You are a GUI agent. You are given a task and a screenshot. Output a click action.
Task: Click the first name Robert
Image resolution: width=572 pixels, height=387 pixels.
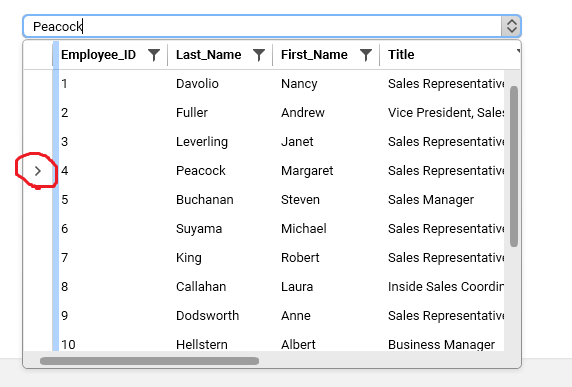click(300, 258)
